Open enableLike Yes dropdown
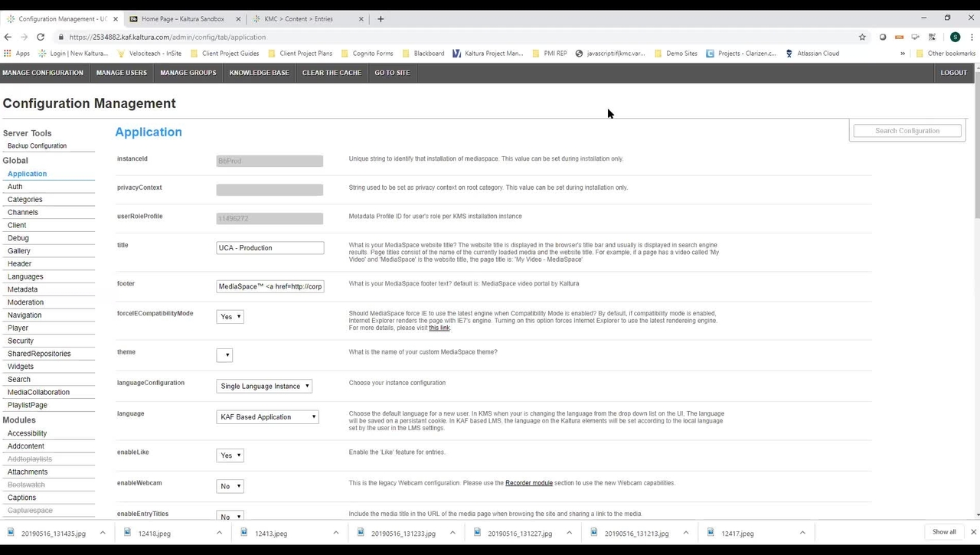Viewport: 980px width, 555px height. pyautogui.click(x=230, y=455)
